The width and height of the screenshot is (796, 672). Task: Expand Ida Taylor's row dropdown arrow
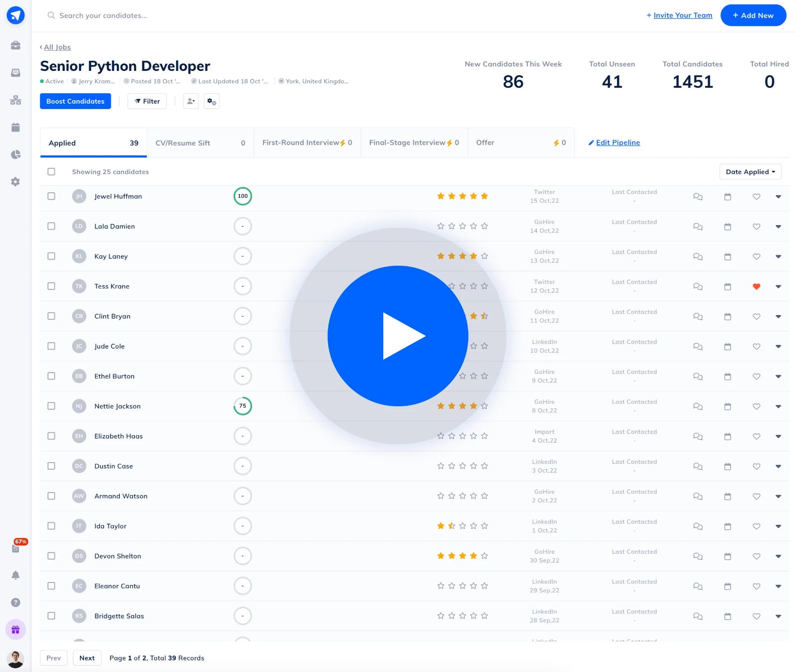pos(778,526)
